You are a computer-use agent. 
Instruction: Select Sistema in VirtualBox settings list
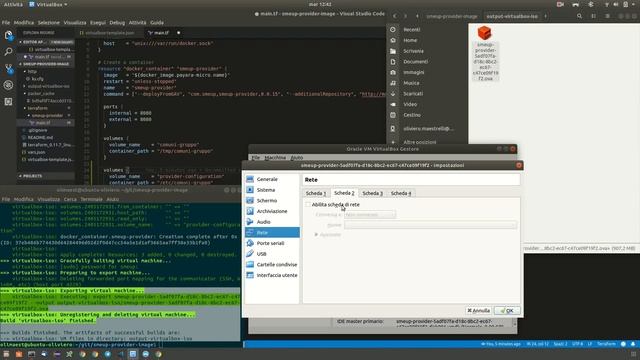pos(272,190)
